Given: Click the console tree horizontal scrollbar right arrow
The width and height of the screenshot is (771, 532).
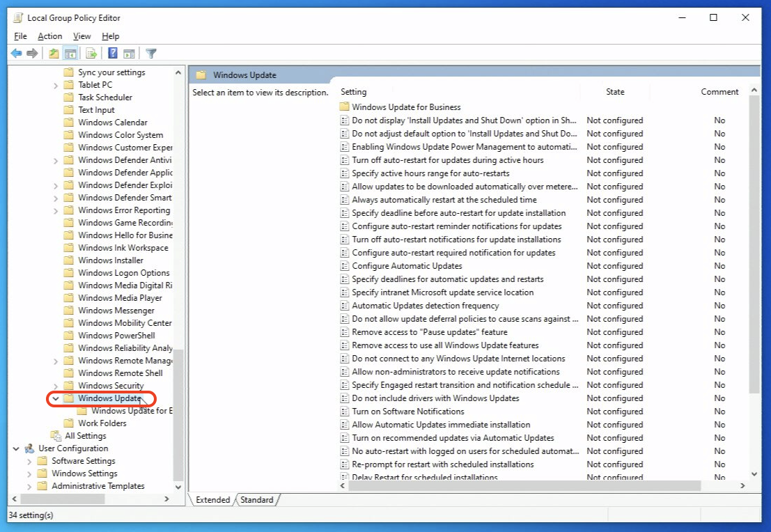Looking at the screenshot, I should tap(166, 499).
